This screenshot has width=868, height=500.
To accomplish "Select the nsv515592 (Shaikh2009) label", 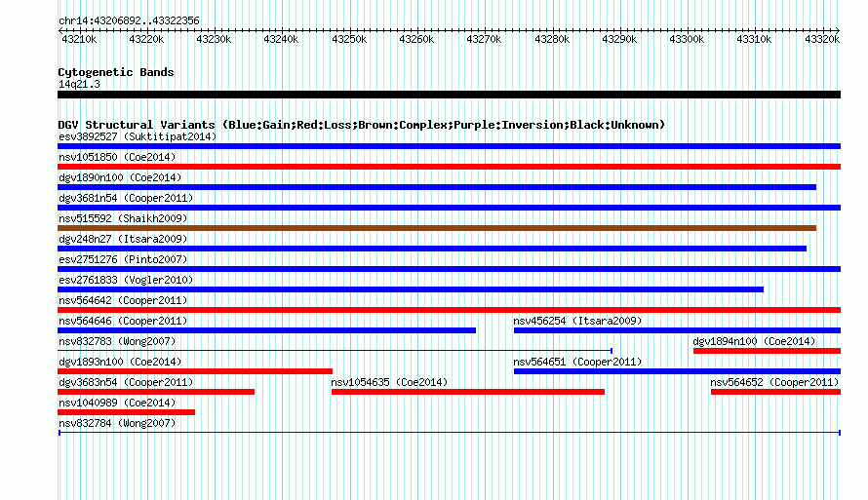I will pos(123,218).
